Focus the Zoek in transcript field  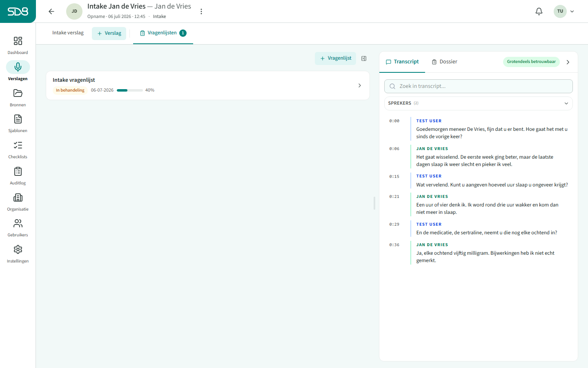(x=478, y=86)
